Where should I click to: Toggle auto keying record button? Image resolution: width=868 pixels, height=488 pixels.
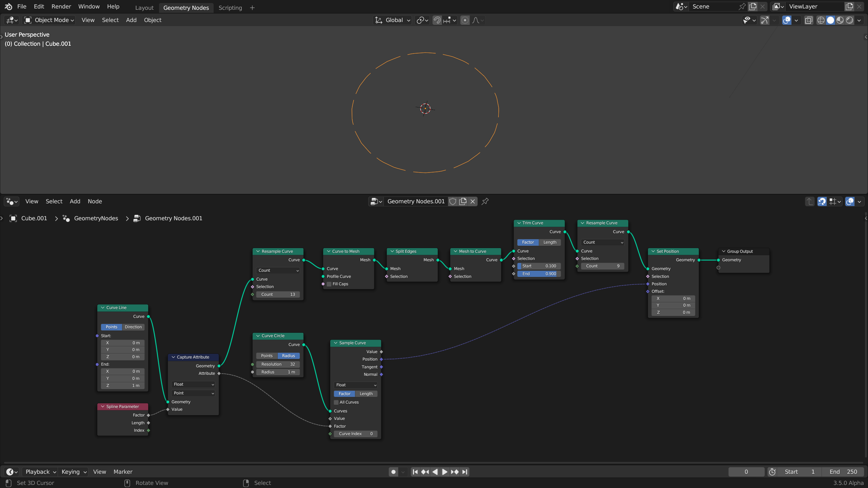pyautogui.click(x=393, y=472)
